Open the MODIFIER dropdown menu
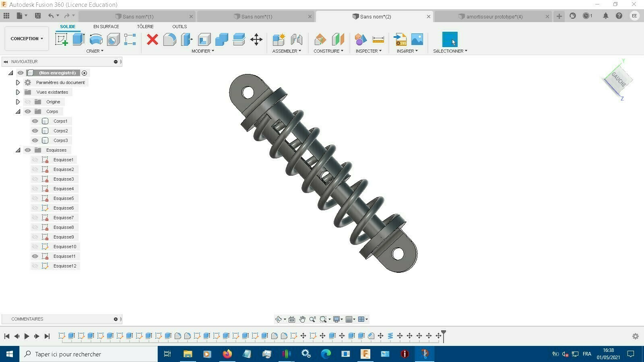Screen dimensions: 644x362 pos(202,51)
